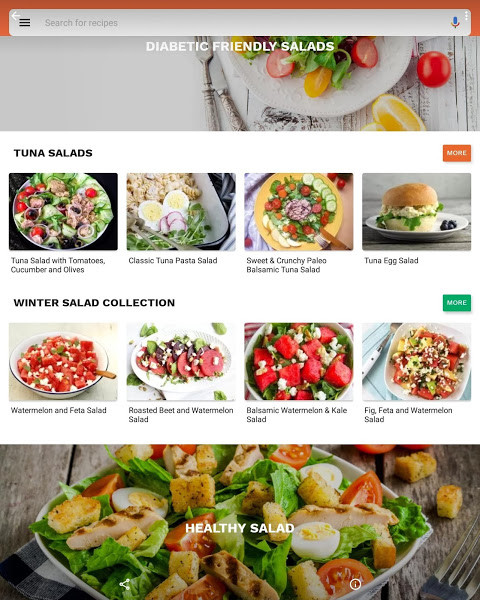The width and height of the screenshot is (480, 600).
Task: Select the Roasted Beet and Watermelon Salad image
Action: pyautogui.click(x=181, y=362)
